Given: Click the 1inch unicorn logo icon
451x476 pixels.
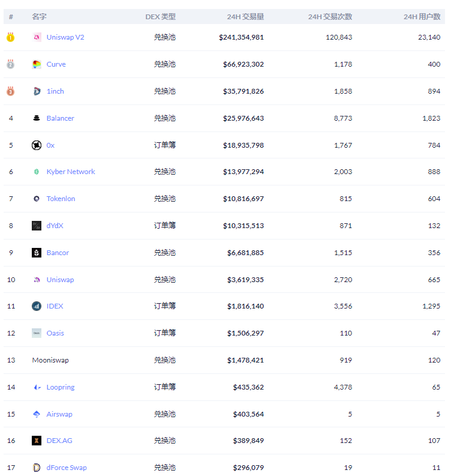Looking at the screenshot, I should (x=37, y=91).
